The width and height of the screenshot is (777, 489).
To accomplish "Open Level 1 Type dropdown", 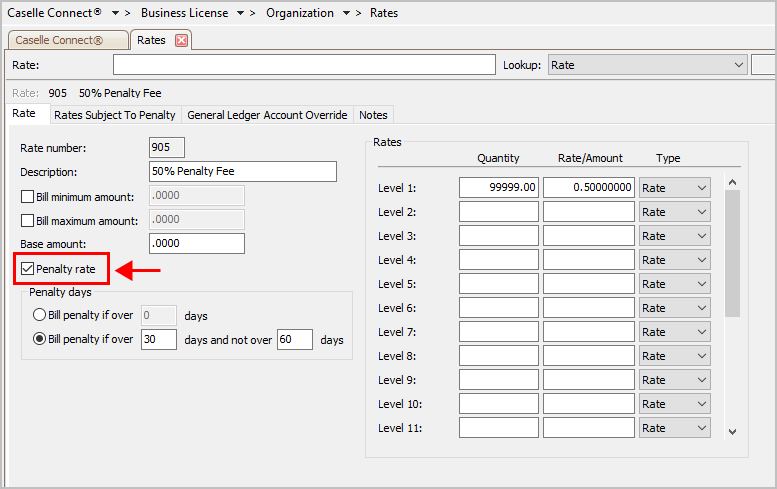I will pos(674,188).
